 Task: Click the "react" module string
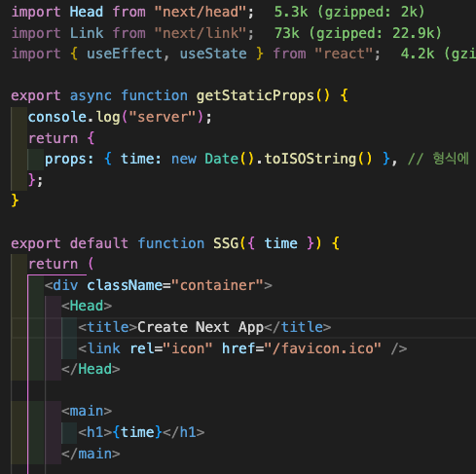[x=344, y=54]
